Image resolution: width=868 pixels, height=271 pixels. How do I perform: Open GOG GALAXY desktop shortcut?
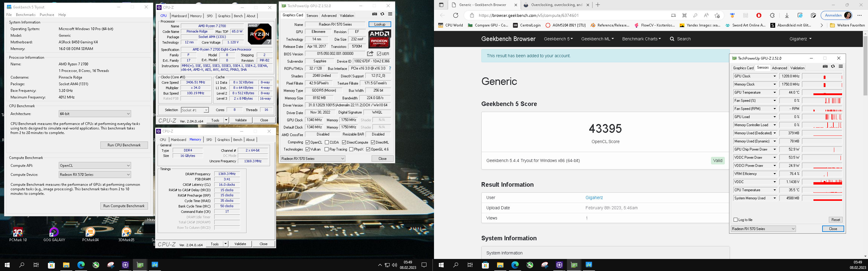point(54,235)
